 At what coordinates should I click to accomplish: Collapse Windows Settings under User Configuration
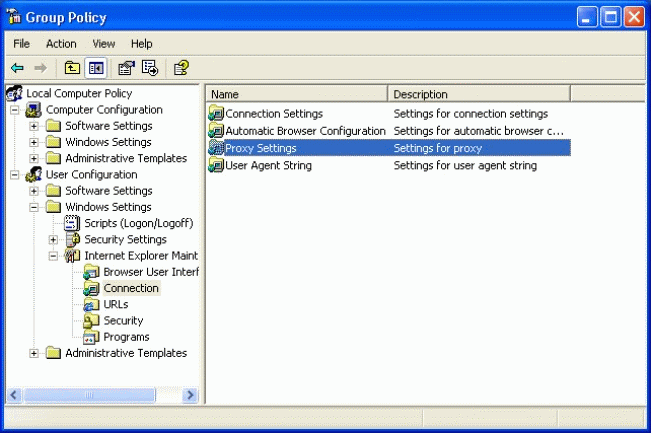[34, 207]
